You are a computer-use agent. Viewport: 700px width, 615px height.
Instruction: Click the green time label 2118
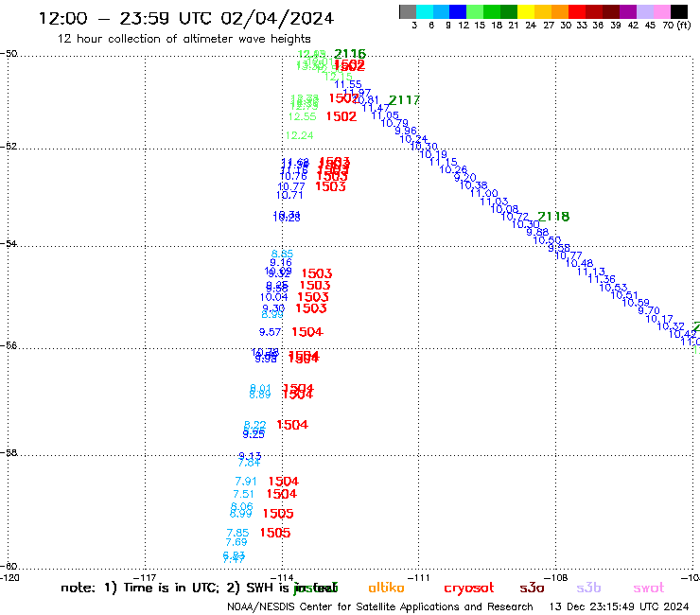click(553, 217)
